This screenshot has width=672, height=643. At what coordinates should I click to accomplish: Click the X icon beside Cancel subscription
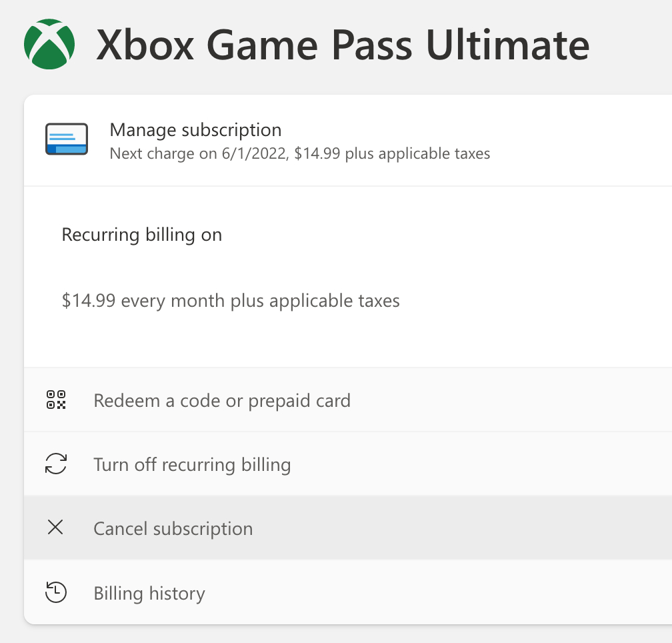[x=57, y=528]
